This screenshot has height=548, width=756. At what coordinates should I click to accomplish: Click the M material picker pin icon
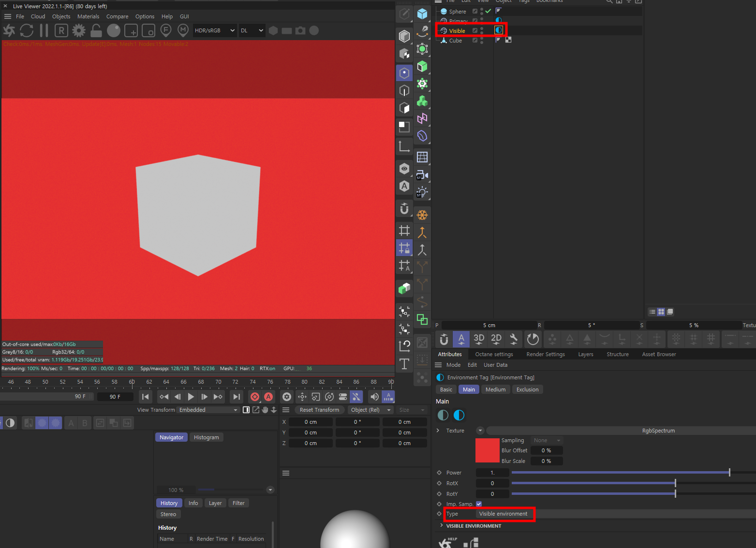[183, 30]
